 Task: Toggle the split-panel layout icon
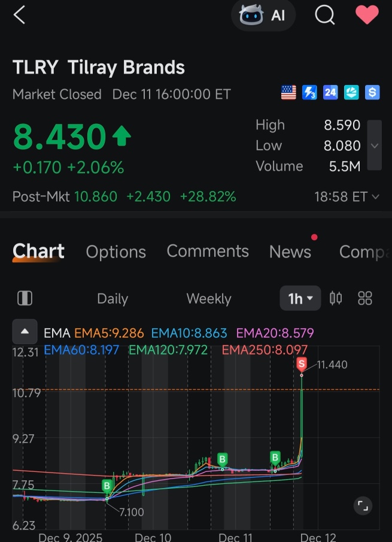[x=25, y=298]
